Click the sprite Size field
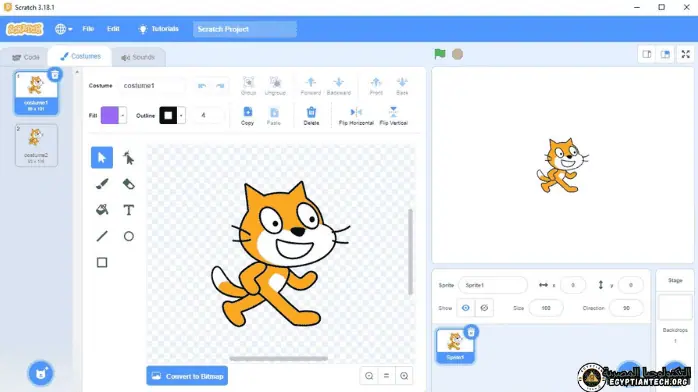The width and height of the screenshot is (698, 392). pyautogui.click(x=546, y=308)
